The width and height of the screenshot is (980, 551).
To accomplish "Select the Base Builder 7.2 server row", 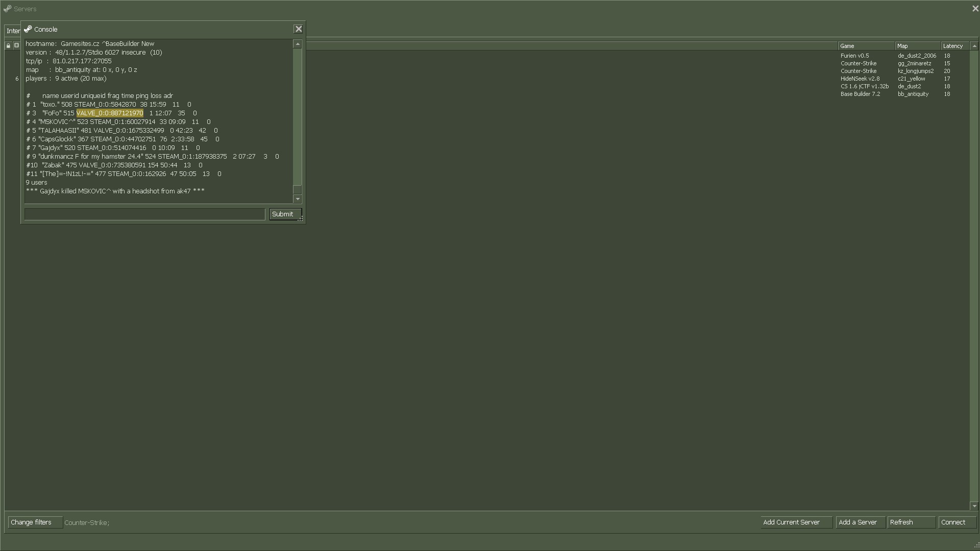I will (861, 94).
